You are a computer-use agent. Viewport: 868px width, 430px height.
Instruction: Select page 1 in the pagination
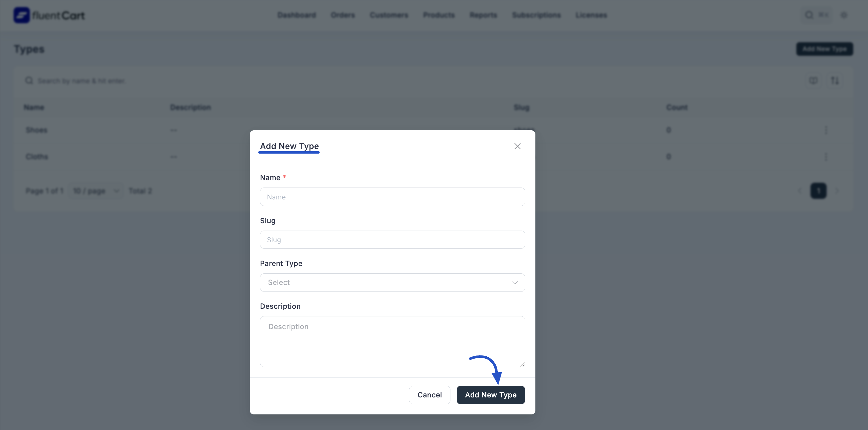818,191
